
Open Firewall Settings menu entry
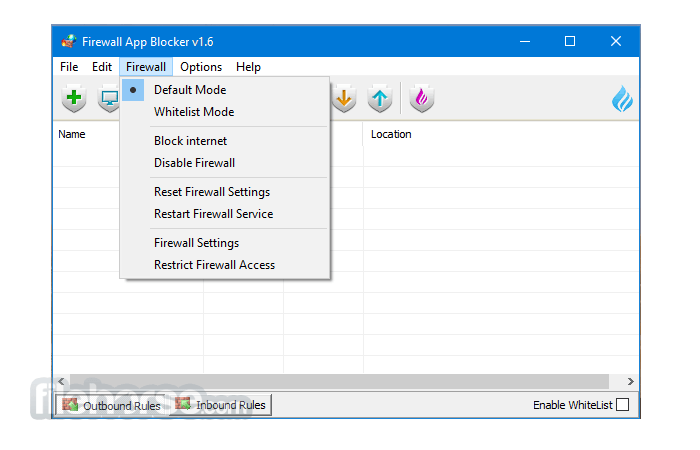click(x=225, y=242)
